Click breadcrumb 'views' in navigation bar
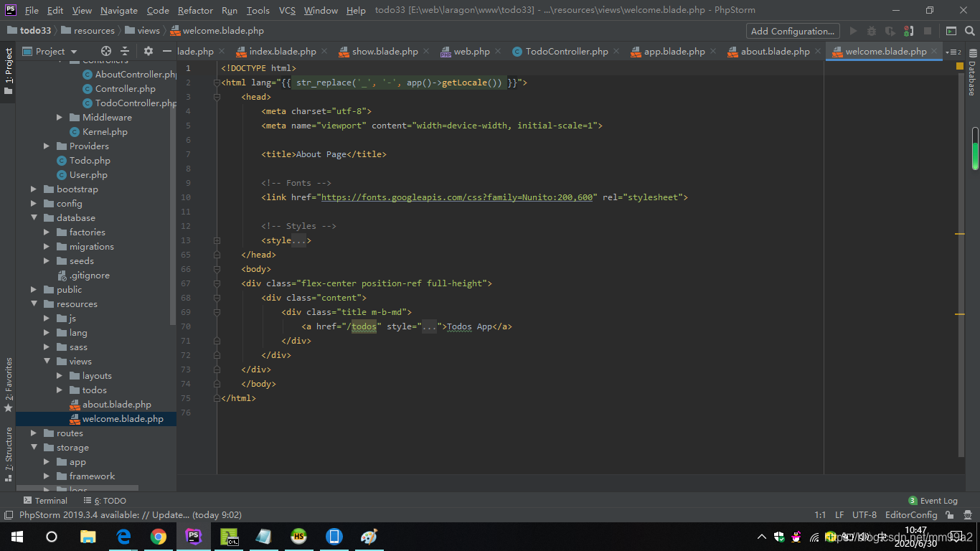This screenshot has width=980, height=551. pyautogui.click(x=142, y=31)
